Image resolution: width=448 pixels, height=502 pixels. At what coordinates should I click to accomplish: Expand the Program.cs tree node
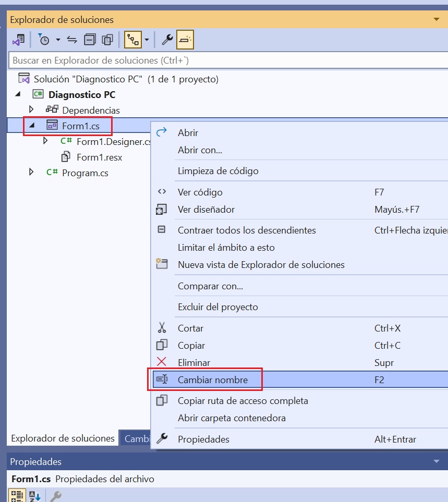31,173
